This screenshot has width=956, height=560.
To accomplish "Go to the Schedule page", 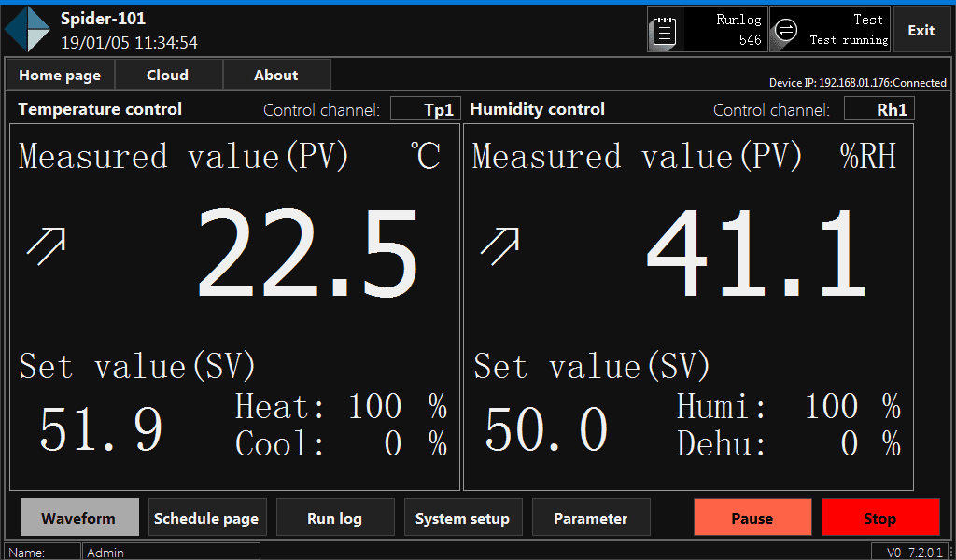I will (x=206, y=518).
